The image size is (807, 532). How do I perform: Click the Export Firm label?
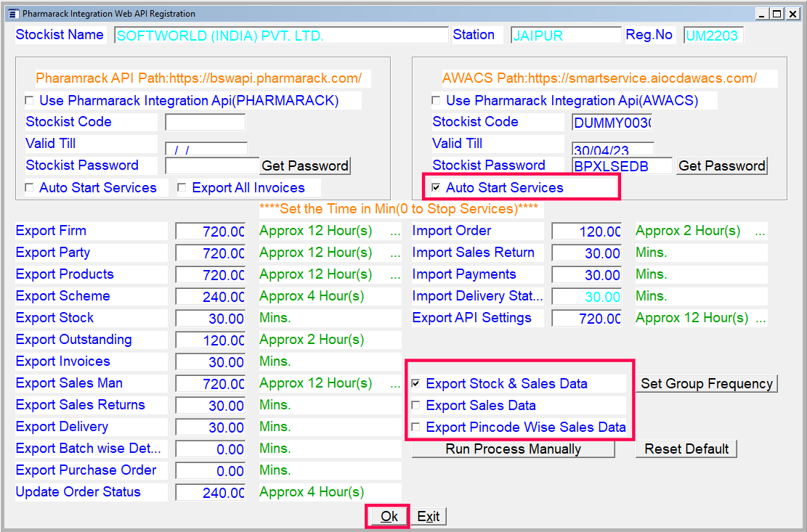coord(51,231)
